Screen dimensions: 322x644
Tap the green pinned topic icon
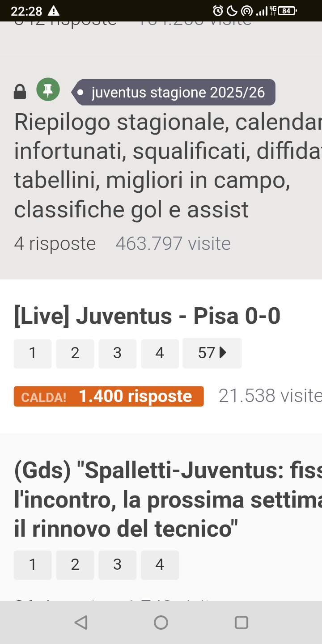pyautogui.click(x=48, y=89)
